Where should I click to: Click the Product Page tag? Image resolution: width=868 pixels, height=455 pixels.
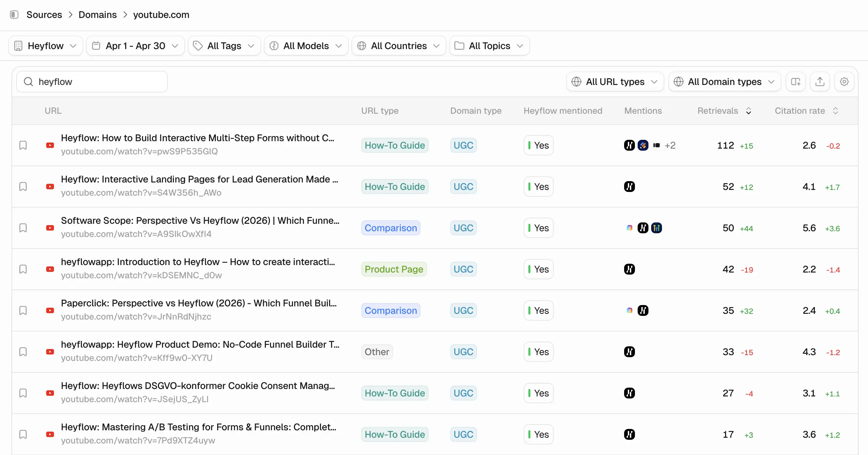click(x=394, y=269)
